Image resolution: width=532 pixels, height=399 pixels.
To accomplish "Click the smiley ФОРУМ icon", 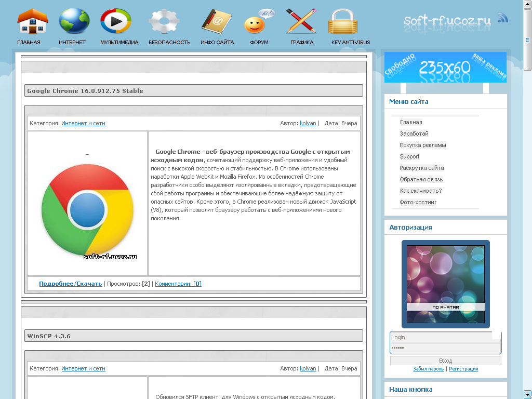I will click(x=259, y=21).
